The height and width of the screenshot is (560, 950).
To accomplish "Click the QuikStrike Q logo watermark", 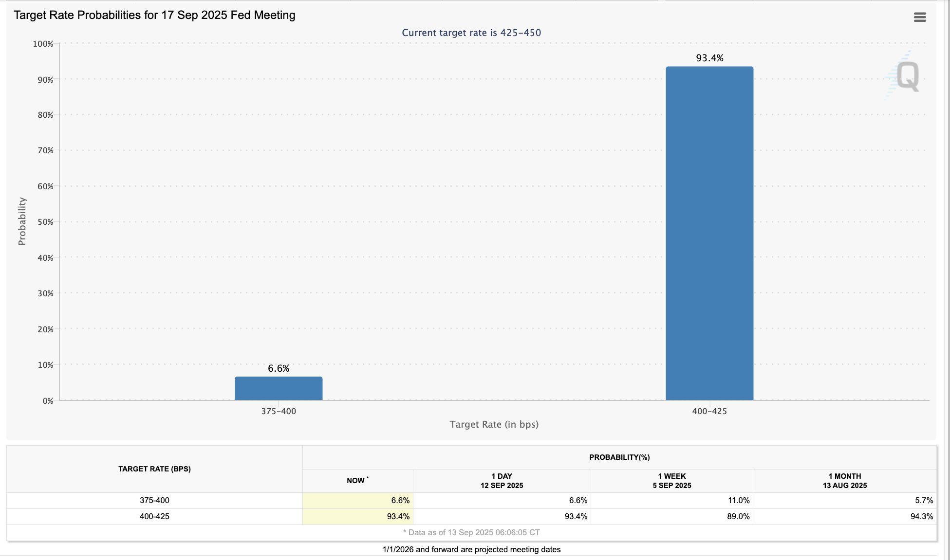I will [x=907, y=76].
